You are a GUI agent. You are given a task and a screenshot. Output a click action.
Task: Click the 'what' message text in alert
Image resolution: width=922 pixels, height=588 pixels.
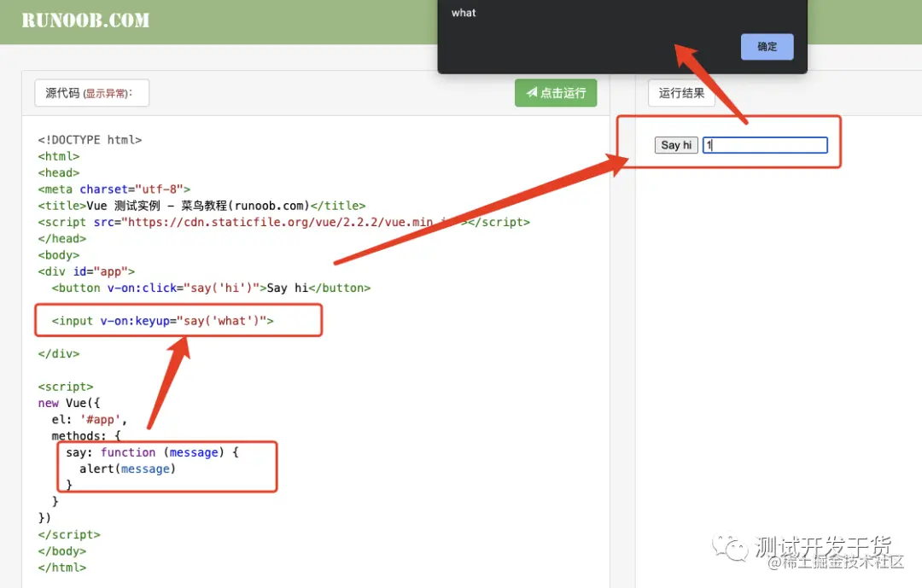(464, 13)
